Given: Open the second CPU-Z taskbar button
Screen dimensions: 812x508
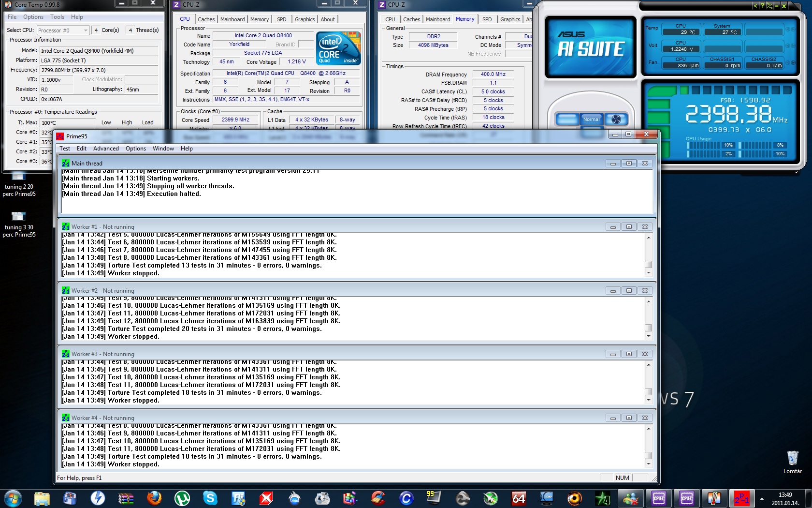Looking at the screenshot, I should pos(687,498).
